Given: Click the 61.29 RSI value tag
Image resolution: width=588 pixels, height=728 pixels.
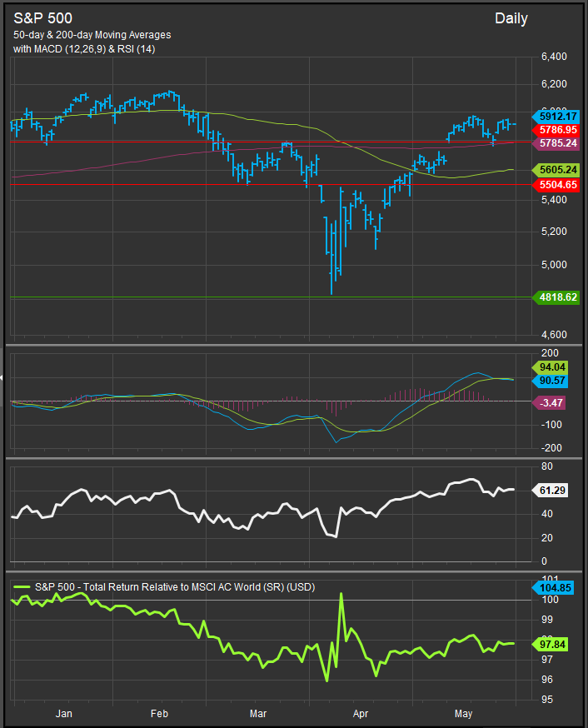Looking at the screenshot, I should [x=551, y=491].
